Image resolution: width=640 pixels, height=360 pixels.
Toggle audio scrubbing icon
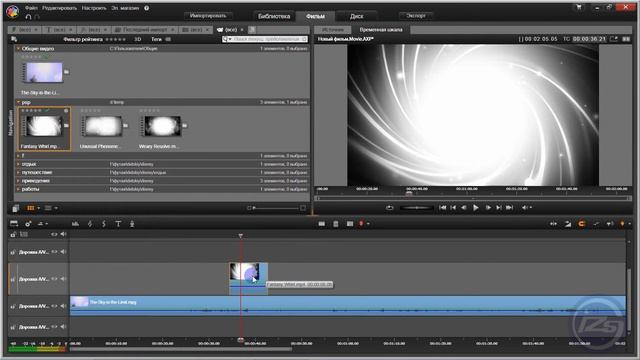610,224
